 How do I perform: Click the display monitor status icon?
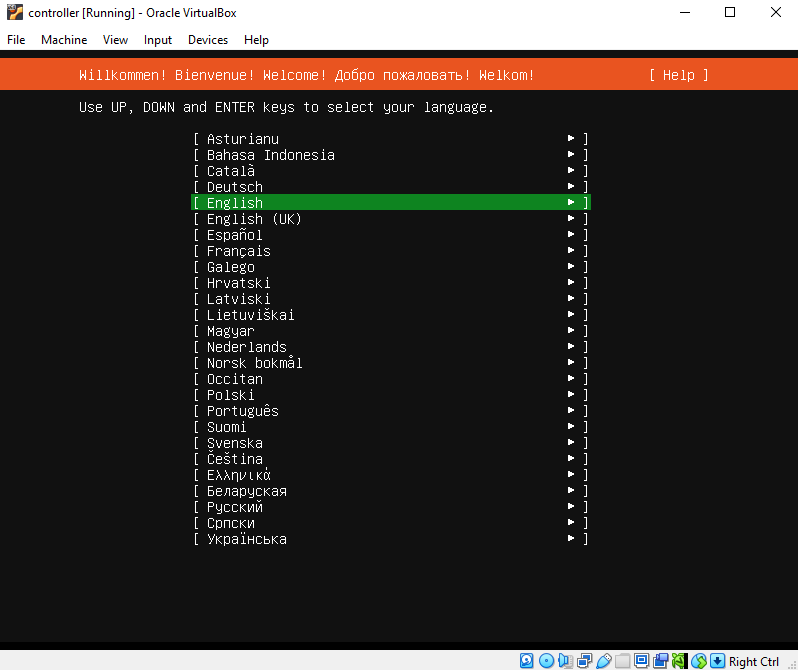(x=642, y=661)
